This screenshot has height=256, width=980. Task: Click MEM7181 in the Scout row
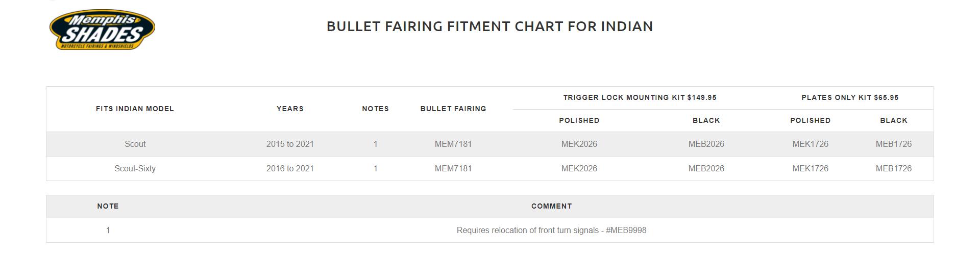click(453, 144)
